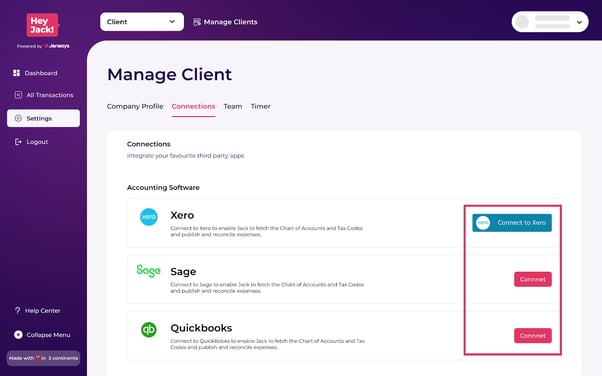Click the Sage logo
Screen dimensions: 602x376
[149, 271]
